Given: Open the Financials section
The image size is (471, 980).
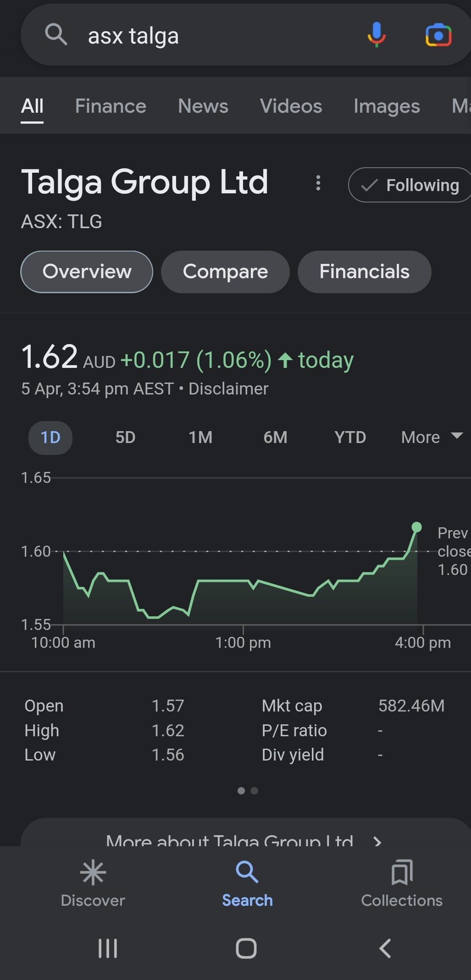Looking at the screenshot, I should click(x=364, y=272).
